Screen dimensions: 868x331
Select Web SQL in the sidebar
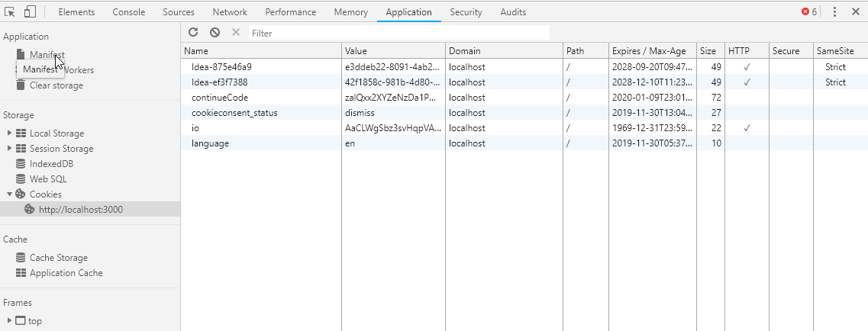[47, 179]
